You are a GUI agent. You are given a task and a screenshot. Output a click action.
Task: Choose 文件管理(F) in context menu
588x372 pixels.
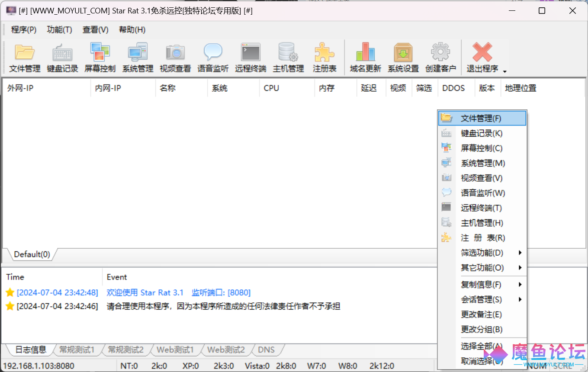click(482, 118)
